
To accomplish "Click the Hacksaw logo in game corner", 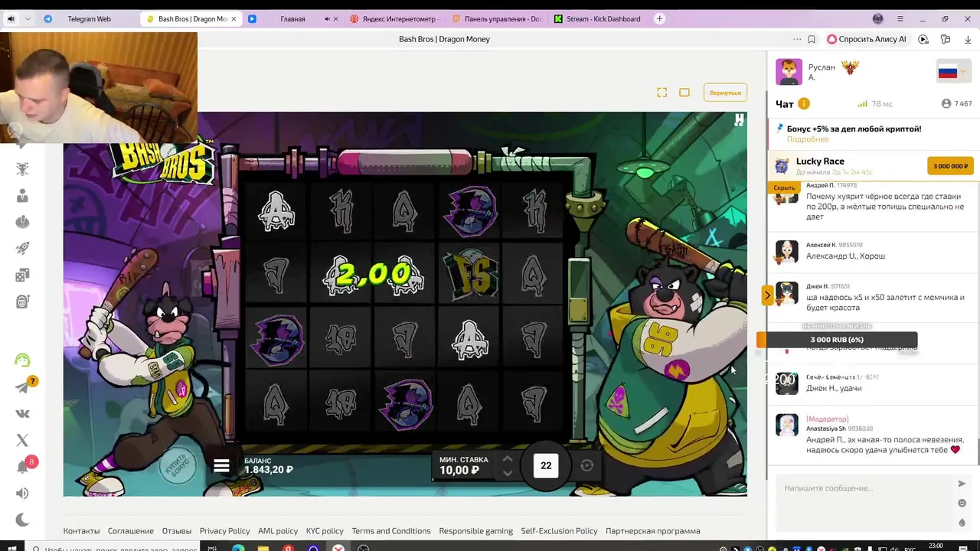I will pyautogui.click(x=739, y=120).
